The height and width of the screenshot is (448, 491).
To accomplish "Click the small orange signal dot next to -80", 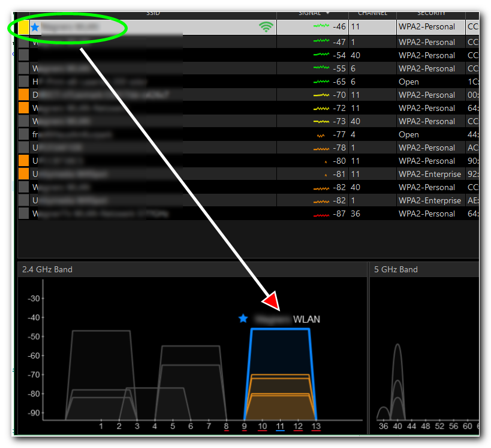I will [326, 162].
